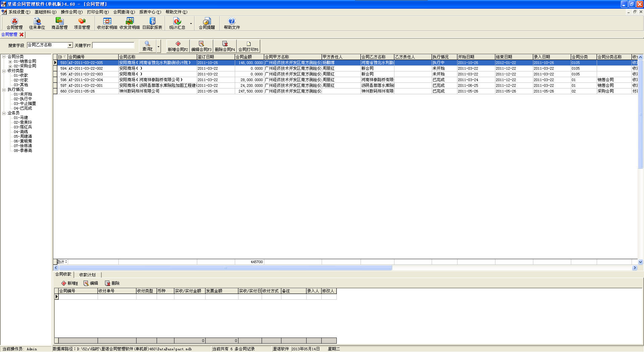Sort by the ID column header

[62, 57]
